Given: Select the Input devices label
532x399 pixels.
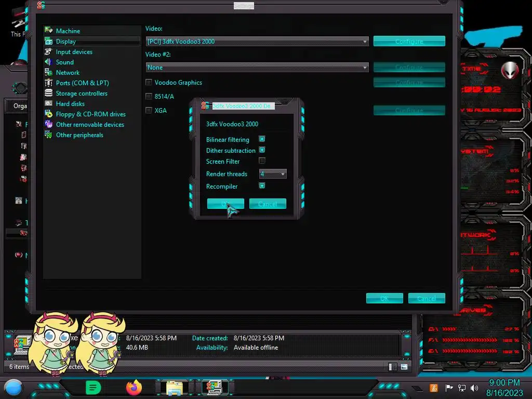Looking at the screenshot, I should tap(74, 52).
